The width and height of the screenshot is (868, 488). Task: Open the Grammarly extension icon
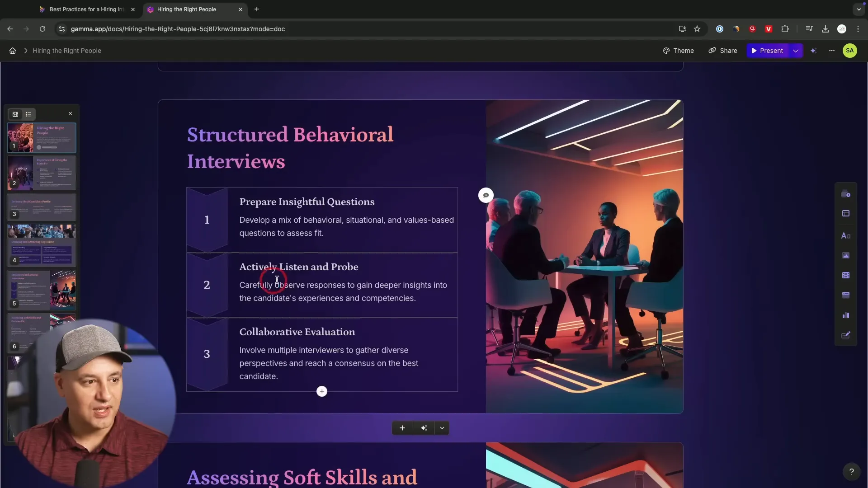pos(752,29)
